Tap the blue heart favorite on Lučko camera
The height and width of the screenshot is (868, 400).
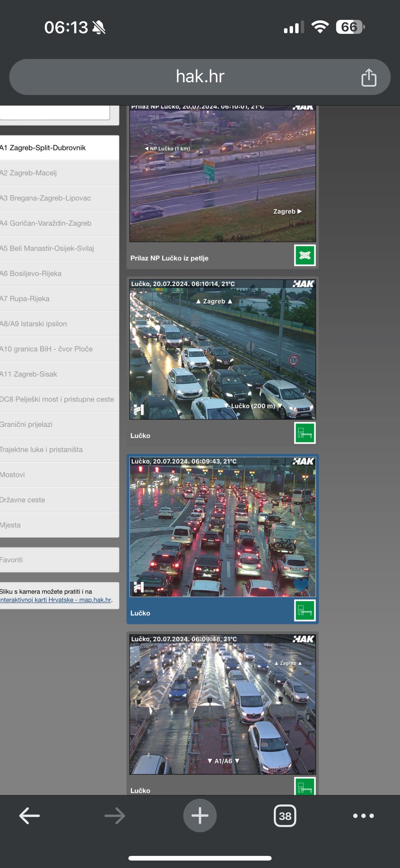coord(300,584)
